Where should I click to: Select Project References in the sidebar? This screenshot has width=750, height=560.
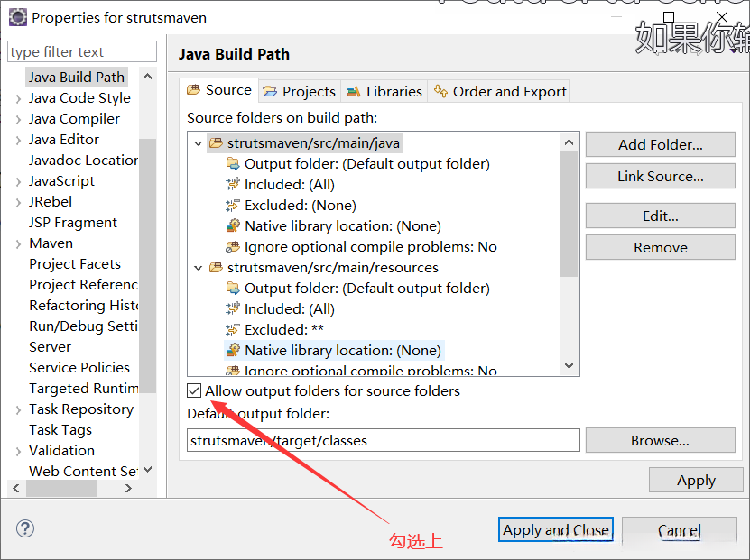pos(83,285)
